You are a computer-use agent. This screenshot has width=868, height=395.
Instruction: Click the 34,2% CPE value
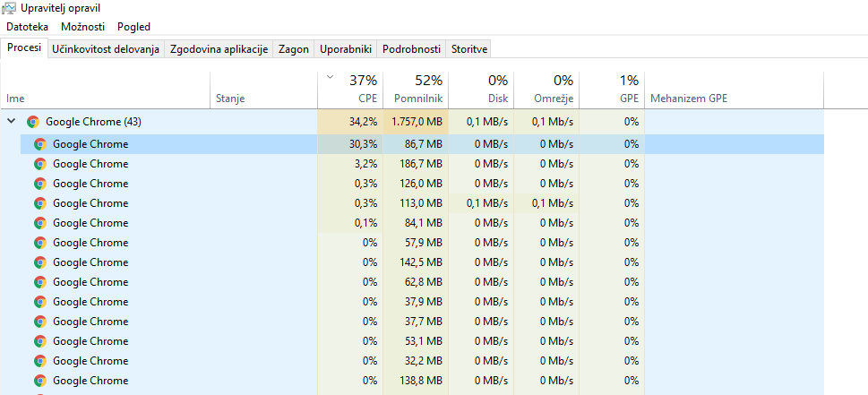point(350,122)
